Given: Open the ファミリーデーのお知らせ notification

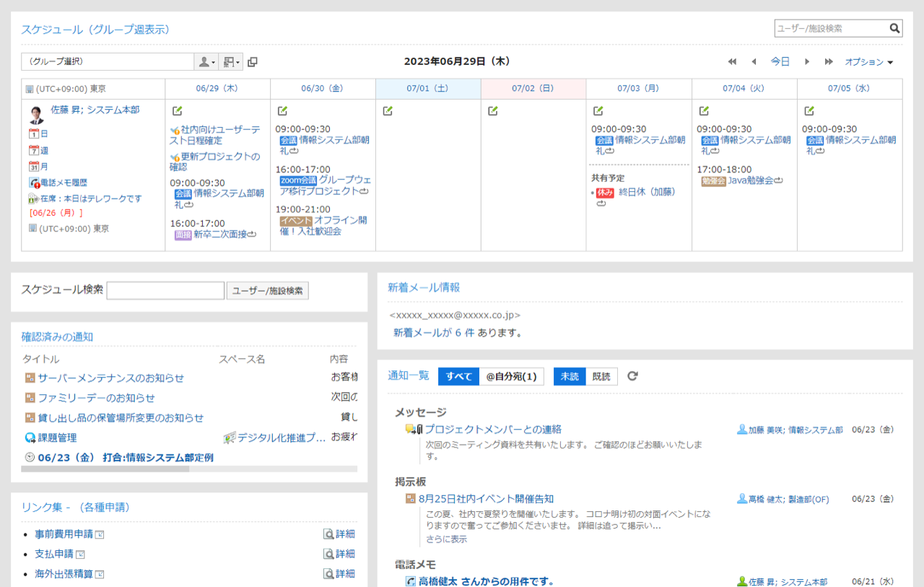Looking at the screenshot, I should pyautogui.click(x=96, y=398).
